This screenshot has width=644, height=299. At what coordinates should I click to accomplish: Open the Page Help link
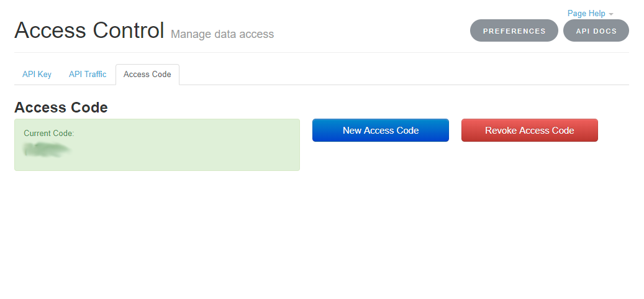(586, 14)
